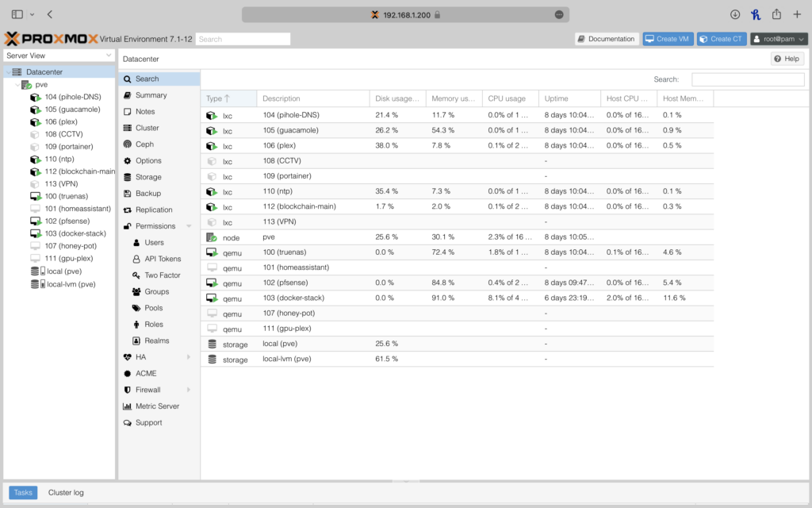Sort by the Memory usage column header

coord(454,98)
